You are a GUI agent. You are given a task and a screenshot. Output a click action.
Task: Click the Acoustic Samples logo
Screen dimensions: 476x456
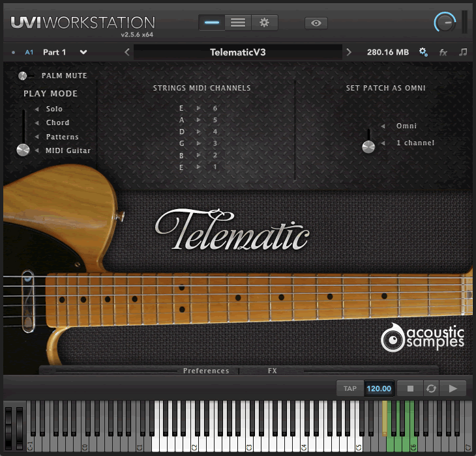423,337
